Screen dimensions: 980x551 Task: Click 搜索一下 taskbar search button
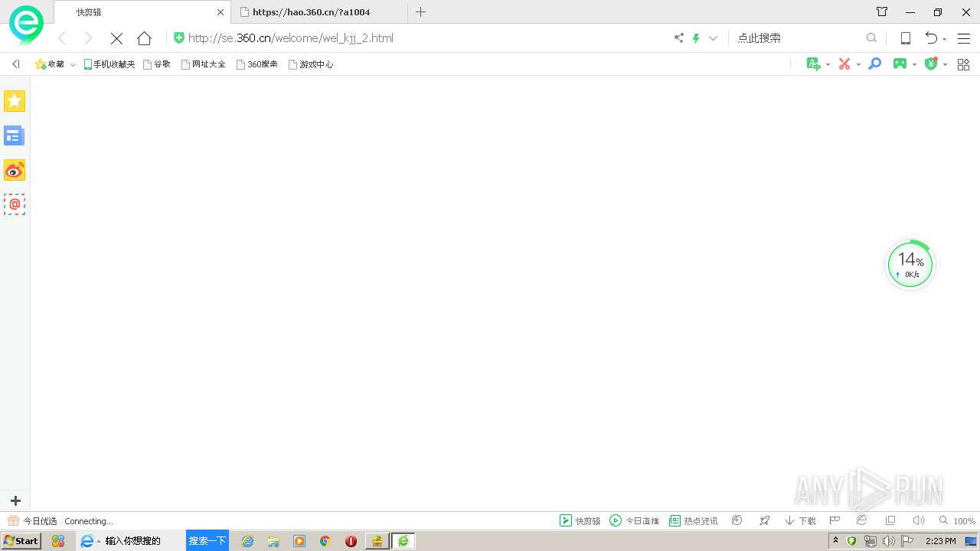(207, 540)
